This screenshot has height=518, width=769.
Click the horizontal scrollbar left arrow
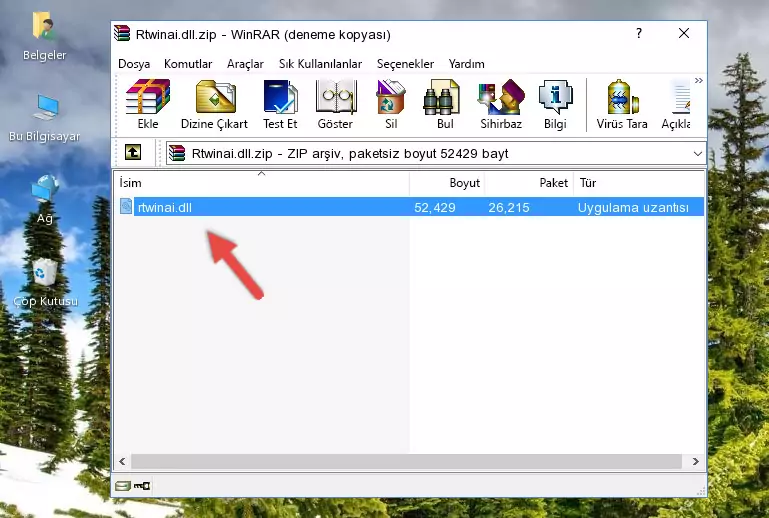click(122, 461)
